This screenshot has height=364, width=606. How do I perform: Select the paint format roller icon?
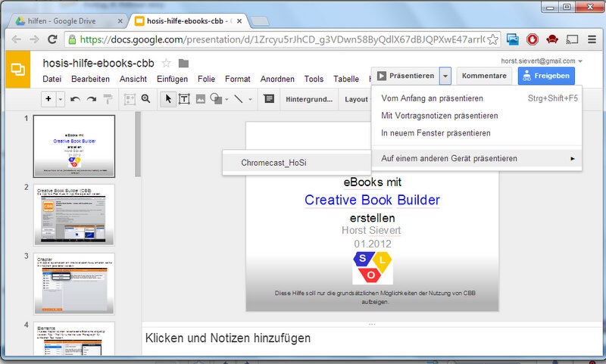(x=108, y=99)
